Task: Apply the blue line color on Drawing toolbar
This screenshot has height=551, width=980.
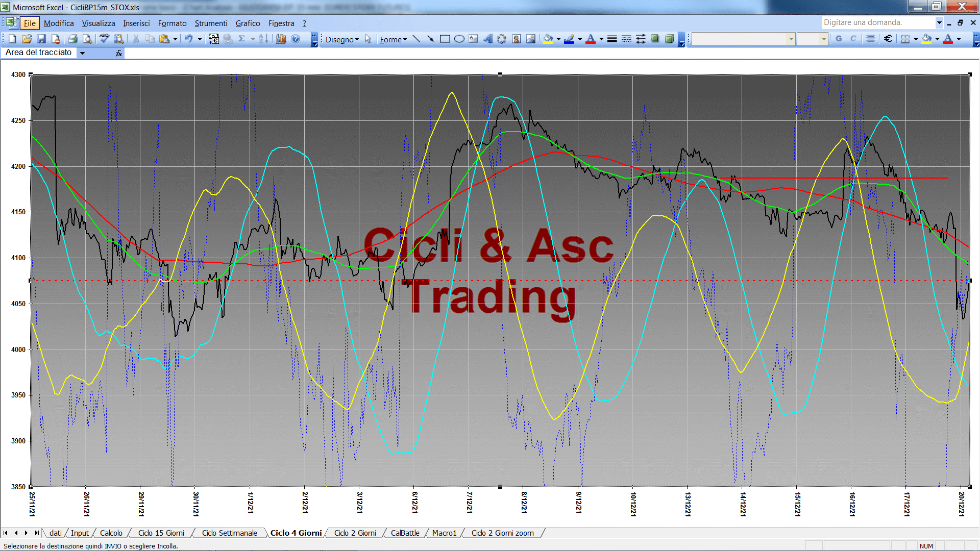Action: (569, 39)
